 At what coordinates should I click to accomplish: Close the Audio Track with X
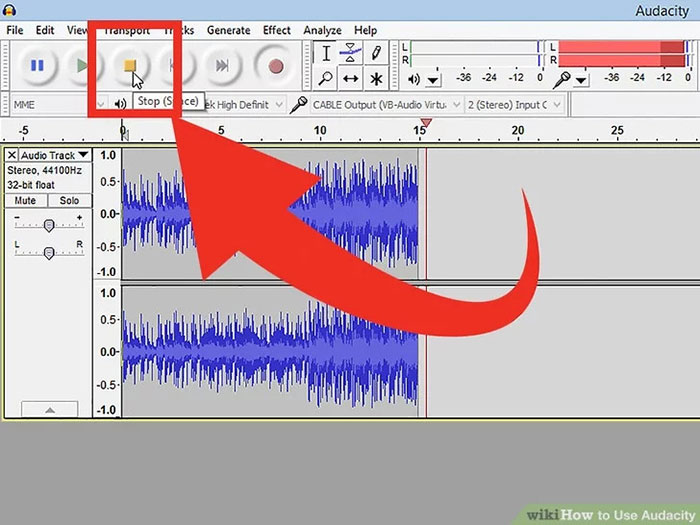(12, 156)
